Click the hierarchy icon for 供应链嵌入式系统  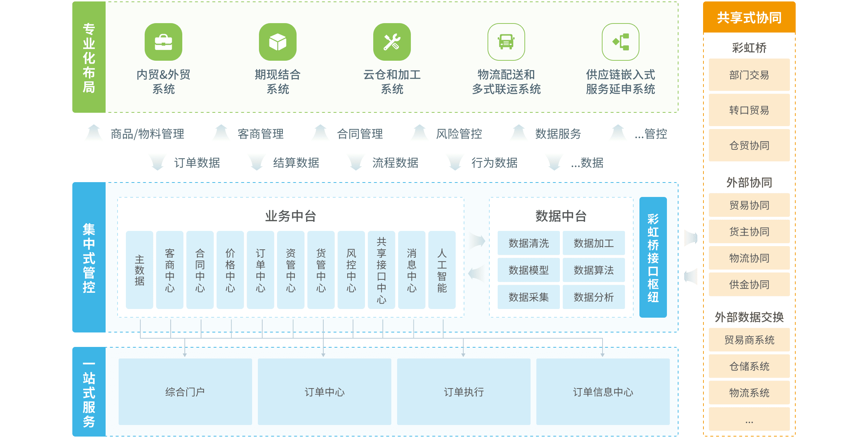(621, 42)
